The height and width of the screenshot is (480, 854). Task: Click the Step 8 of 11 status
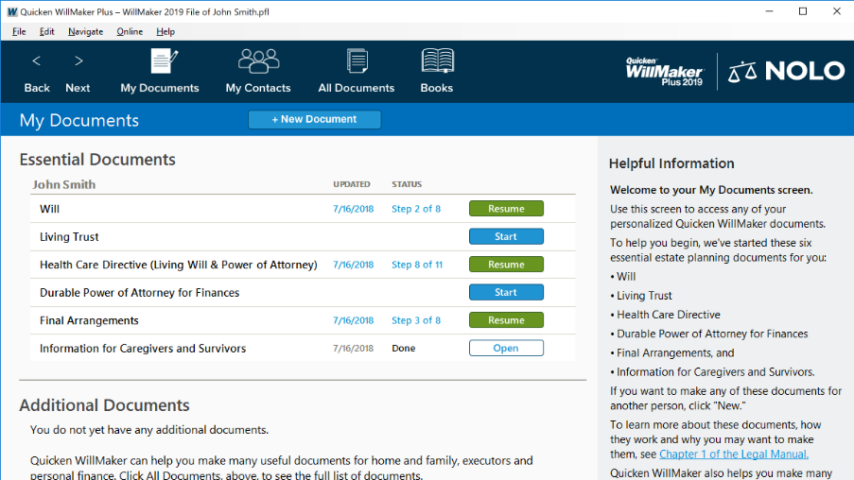tap(417, 264)
